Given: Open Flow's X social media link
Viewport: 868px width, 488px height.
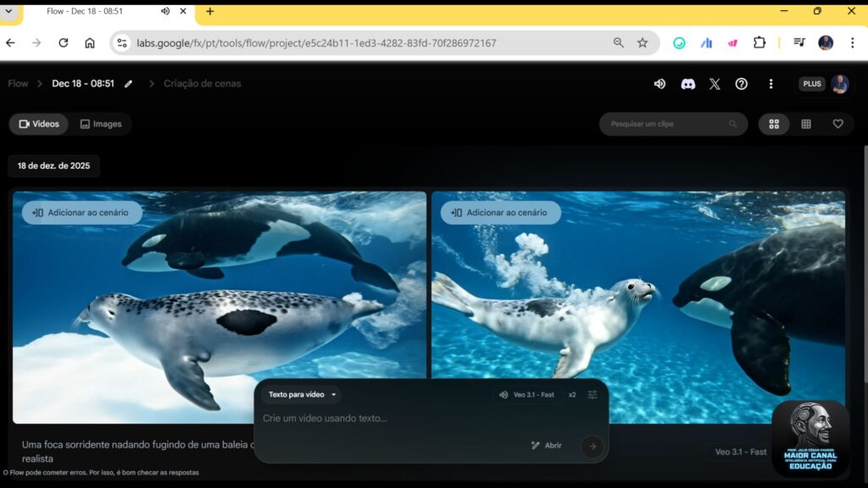Looking at the screenshot, I should coord(715,83).
